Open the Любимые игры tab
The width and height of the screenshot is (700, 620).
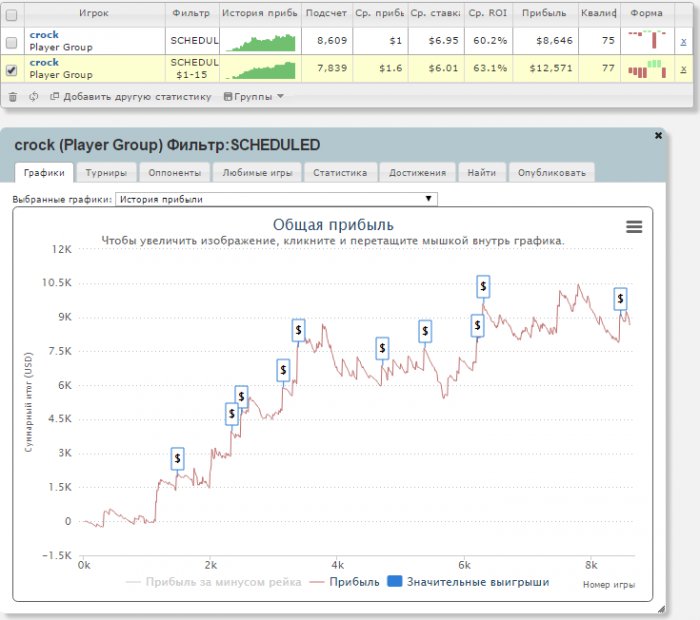click(257, 173)
